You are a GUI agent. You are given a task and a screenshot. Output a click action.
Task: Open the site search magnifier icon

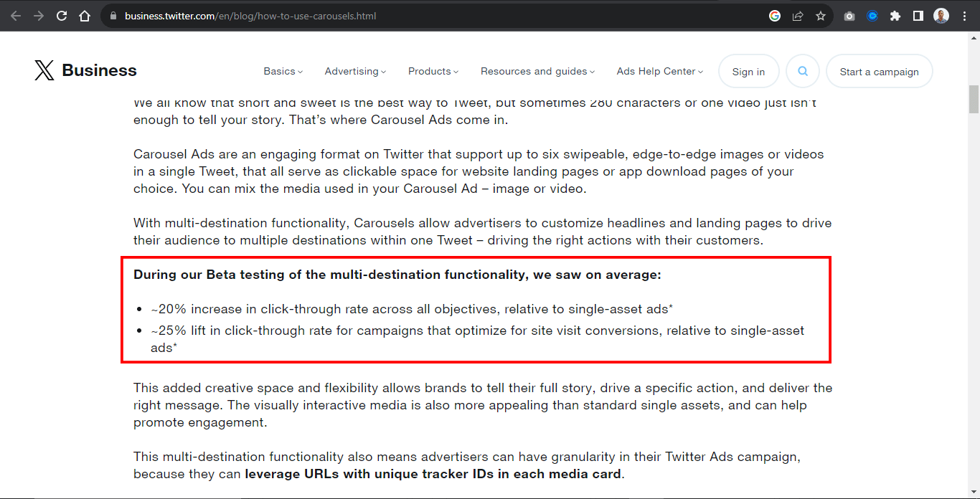[x=803, y=71]
